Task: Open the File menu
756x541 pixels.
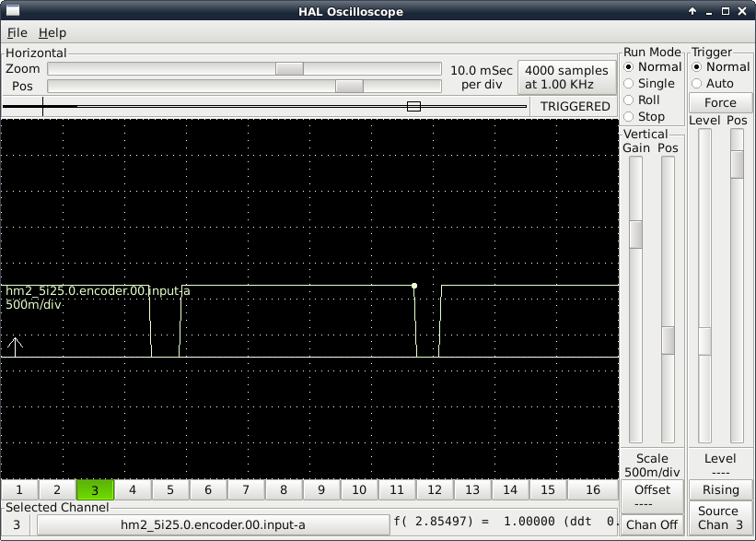Action: click(x=17, y=31)
